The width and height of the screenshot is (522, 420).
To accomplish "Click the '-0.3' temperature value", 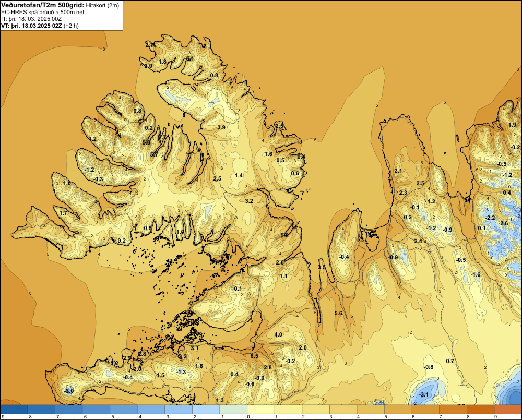I will click(x=98, y=179).
